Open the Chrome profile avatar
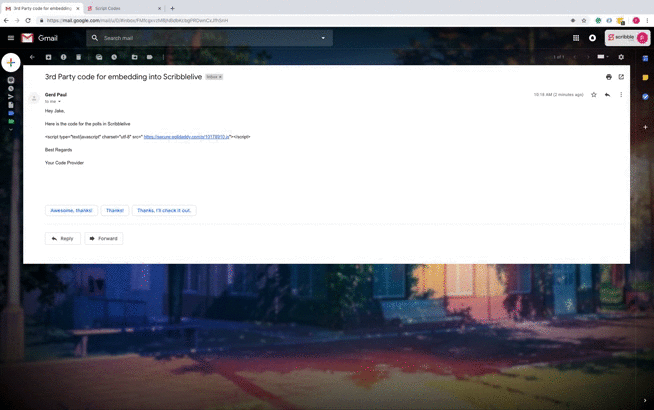Viewport: 654px width, 410px height. click(x=636, y=20)
